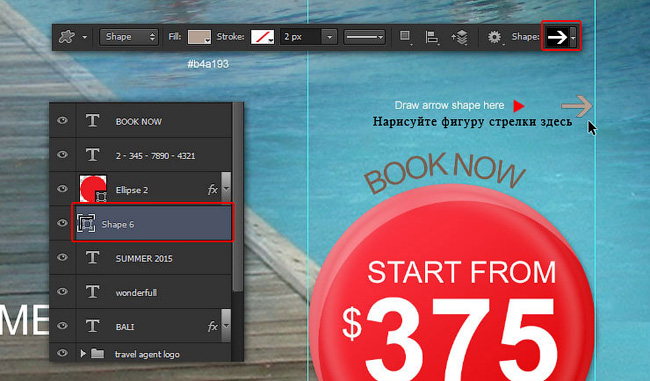Viewport: 650px width, 381px height.
Task: Select the Custom Shape tool icon
Action: (67, 37)
